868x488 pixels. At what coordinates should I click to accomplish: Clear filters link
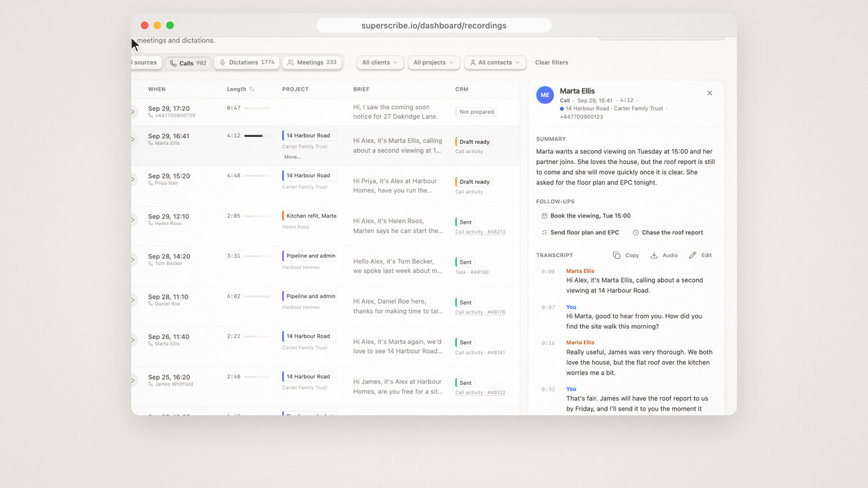pyautogui.click(x=552, y=62)
